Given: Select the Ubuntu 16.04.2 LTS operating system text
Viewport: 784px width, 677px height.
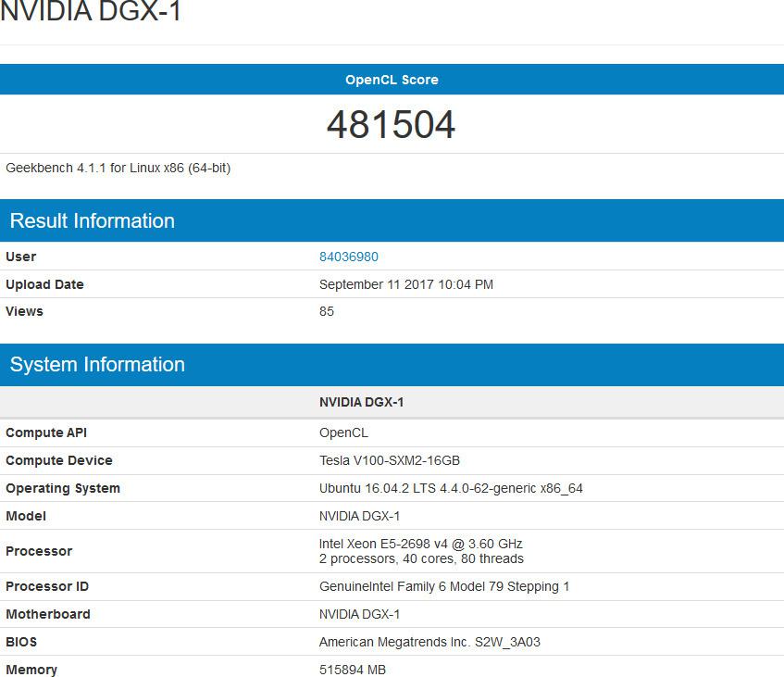Looking at the screenshot, I should tap(451, 488).
